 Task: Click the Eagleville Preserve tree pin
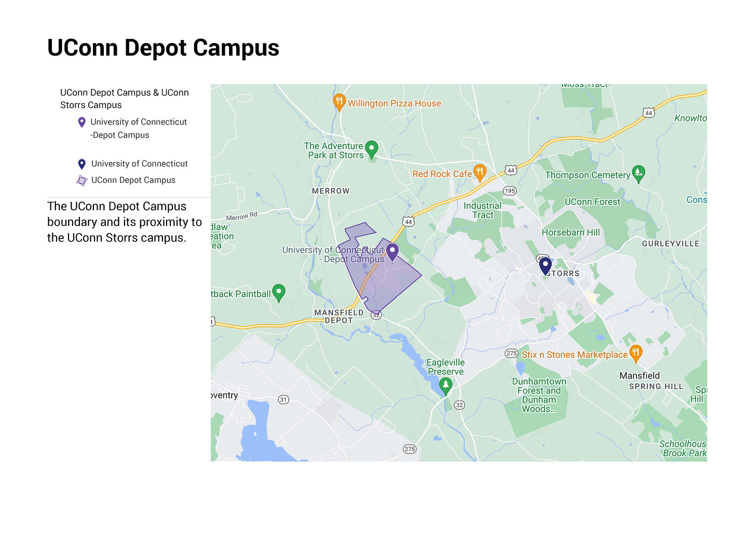[x=446, y=386]
